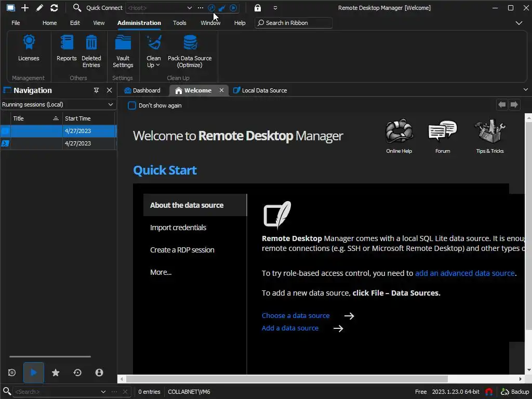Click the last blue round play icon in Quick Connect
Image resolution: width=532 pixels, height=399 pixels.
point(233,8)
